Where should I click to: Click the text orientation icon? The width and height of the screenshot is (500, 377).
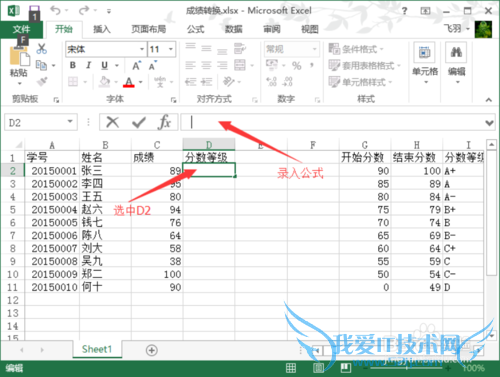(229, 81)
